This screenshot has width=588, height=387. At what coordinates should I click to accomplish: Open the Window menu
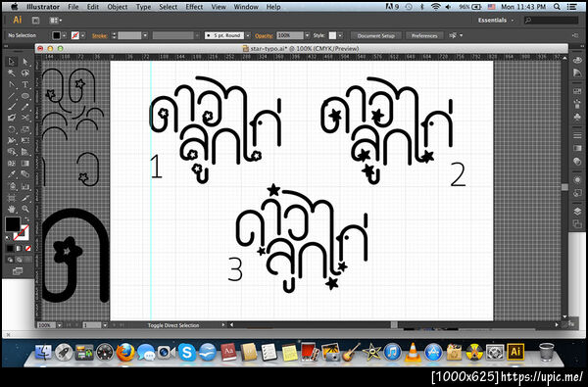246,7
